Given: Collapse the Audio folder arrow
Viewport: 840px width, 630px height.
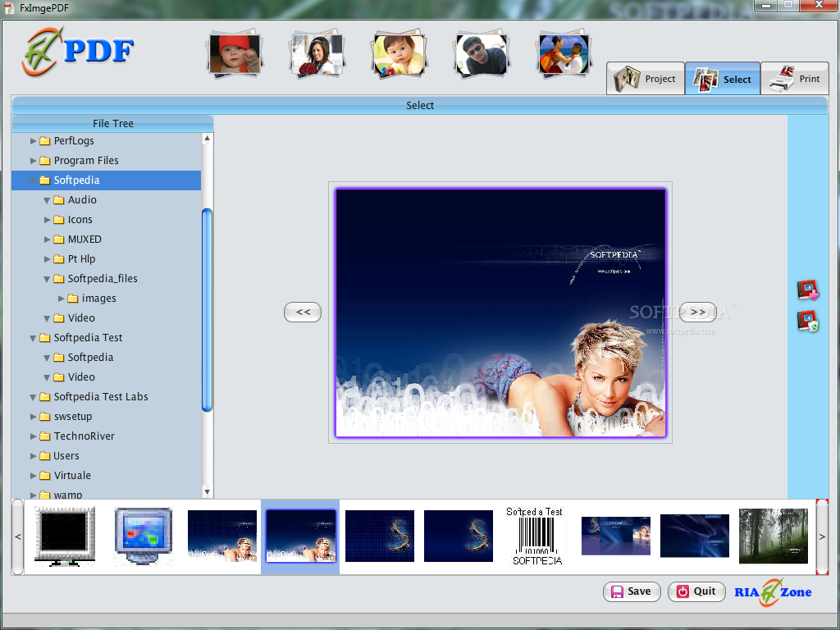Looking at the screenshot, I should click(47, 200).
